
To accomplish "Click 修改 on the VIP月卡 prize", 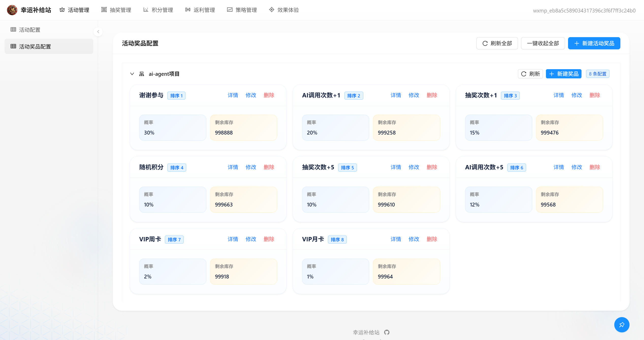I will pos(414,239).
